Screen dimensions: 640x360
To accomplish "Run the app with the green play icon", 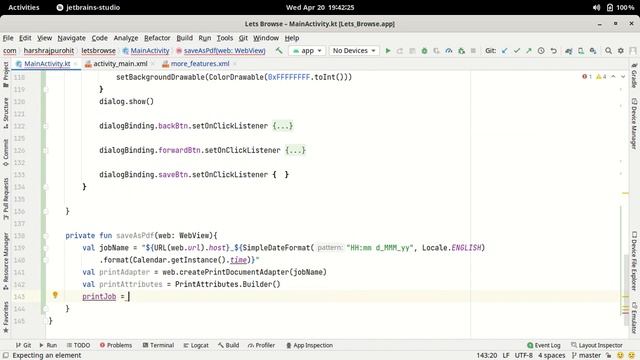I will (388, 51).
